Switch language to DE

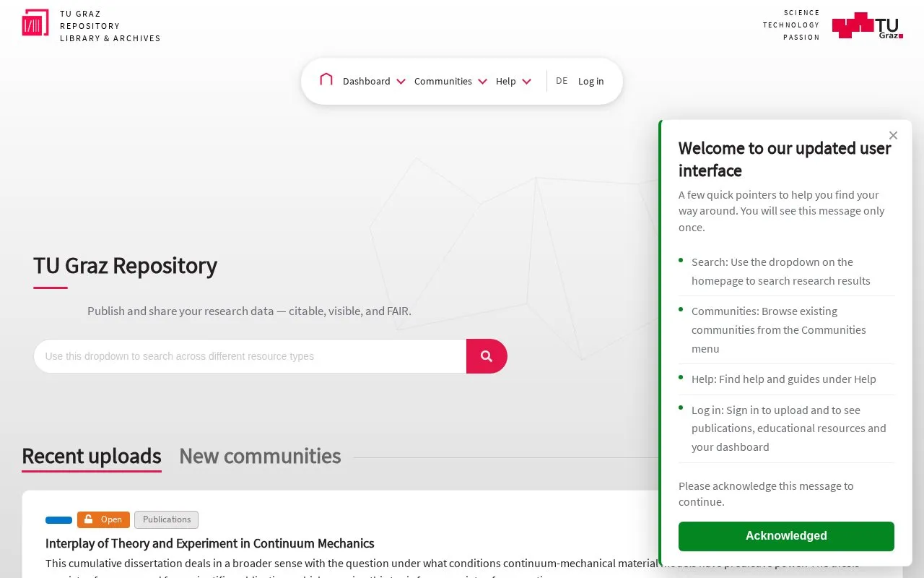pyautogui.click(x=562, y=81)
